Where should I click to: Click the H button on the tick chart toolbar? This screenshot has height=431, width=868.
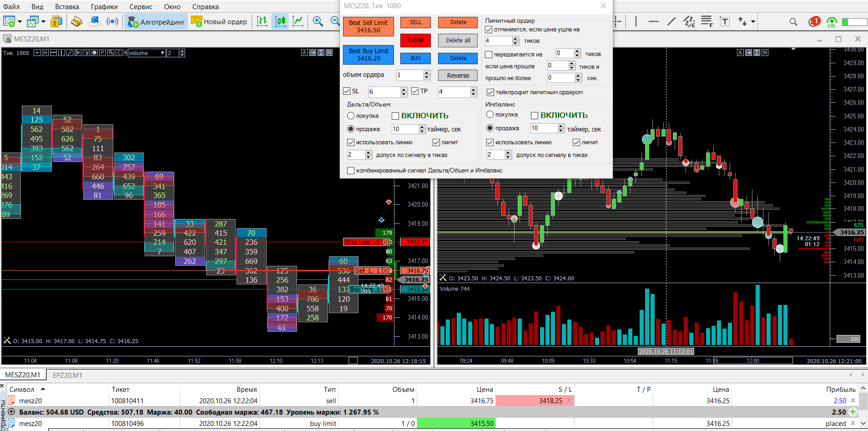pos(45,53)
